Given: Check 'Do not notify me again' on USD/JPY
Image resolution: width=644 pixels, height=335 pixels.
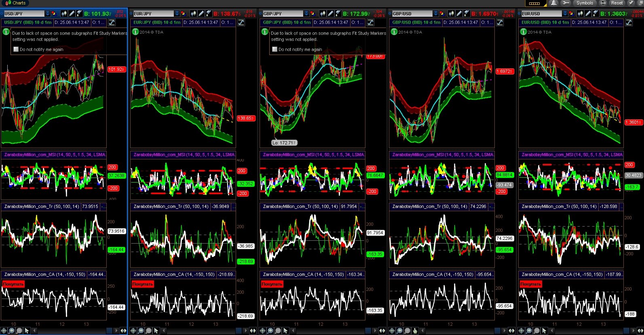Looking at the screenshot, I should (16, 49).
